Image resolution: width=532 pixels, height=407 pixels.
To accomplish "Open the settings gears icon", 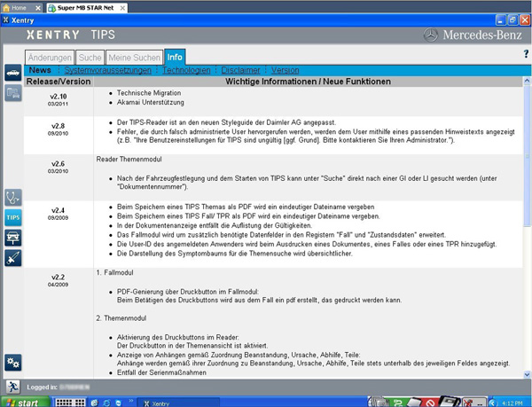I will point(13,363).
